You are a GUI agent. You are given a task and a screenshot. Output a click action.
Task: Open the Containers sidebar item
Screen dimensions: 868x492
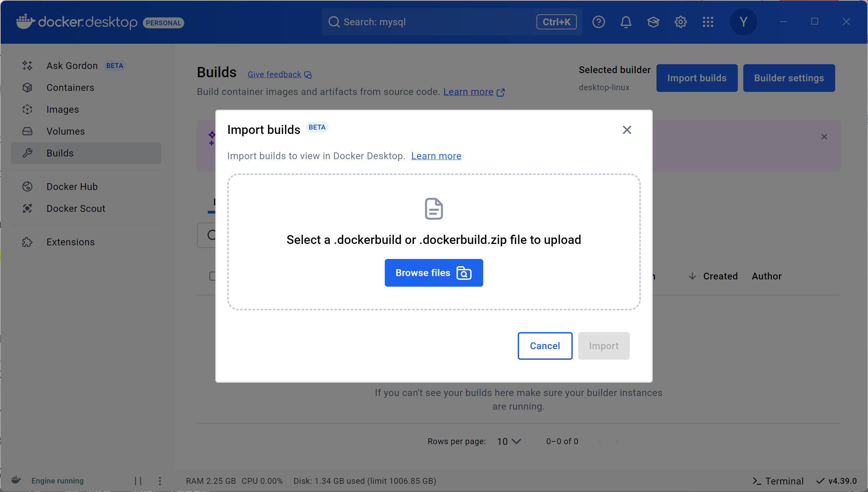click(70, 87)
